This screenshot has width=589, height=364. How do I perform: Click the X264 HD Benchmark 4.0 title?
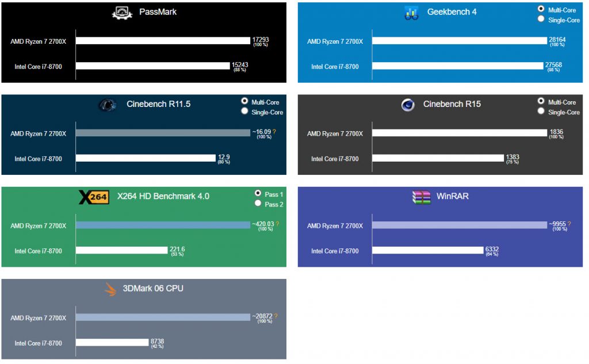(163, 196)
